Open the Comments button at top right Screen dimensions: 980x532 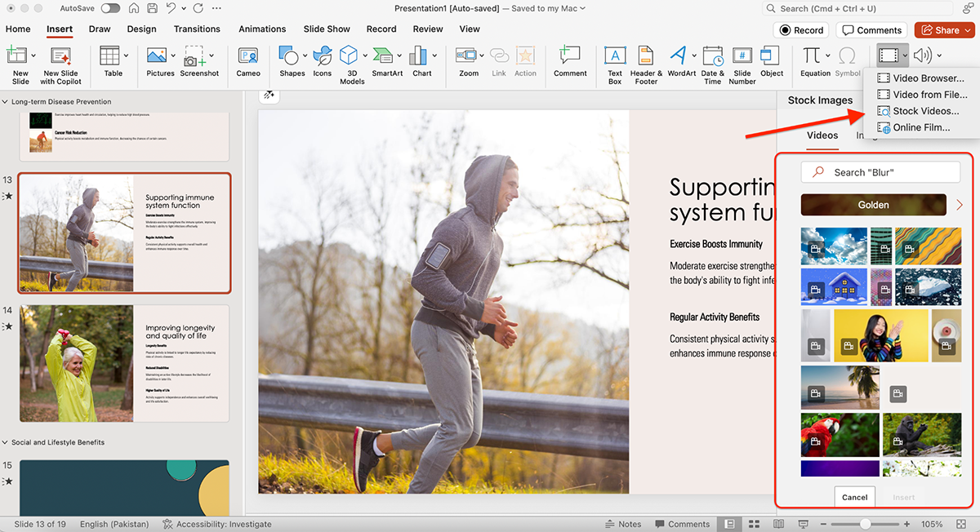click(x=871, y=30)
